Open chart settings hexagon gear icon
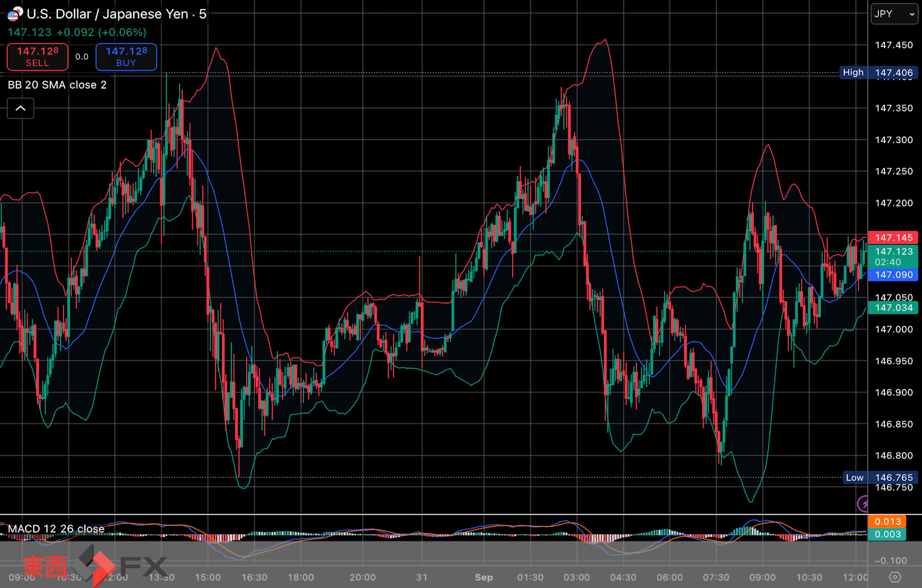The height and width of the screenshot is (588, 922). pyautogui.click(x=895, y=577)
